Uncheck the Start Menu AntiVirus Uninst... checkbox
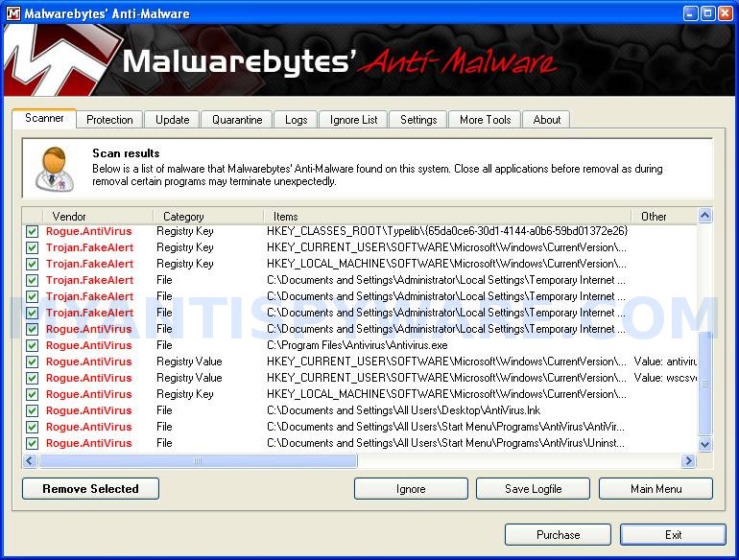This screenshot has height=560, width=739. (x=32, y=443)
